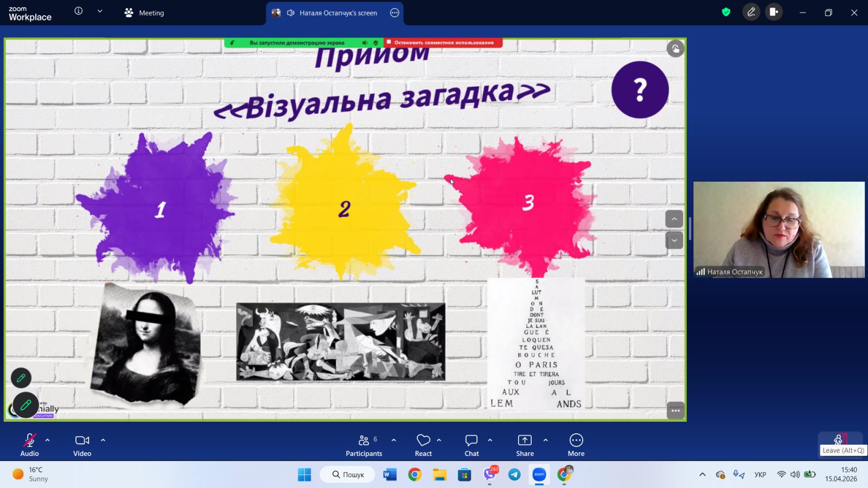Click the Guernica painting thumbnail

341,341
